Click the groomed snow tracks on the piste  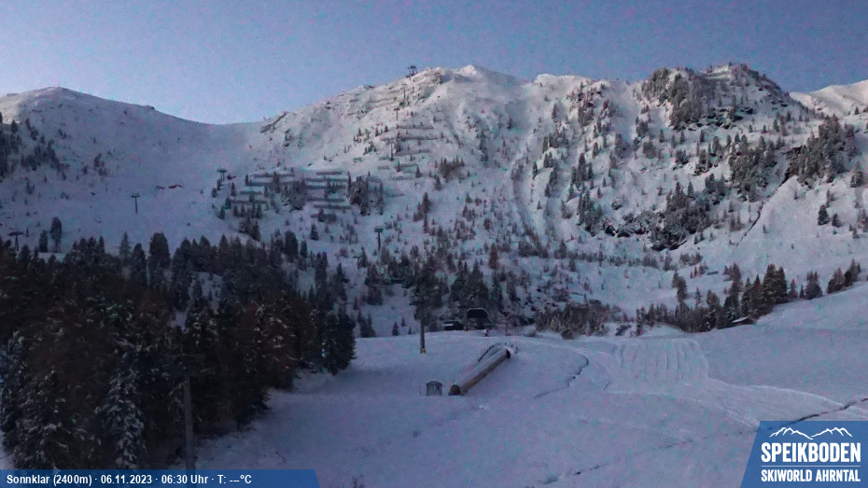[x=658, y=359]
